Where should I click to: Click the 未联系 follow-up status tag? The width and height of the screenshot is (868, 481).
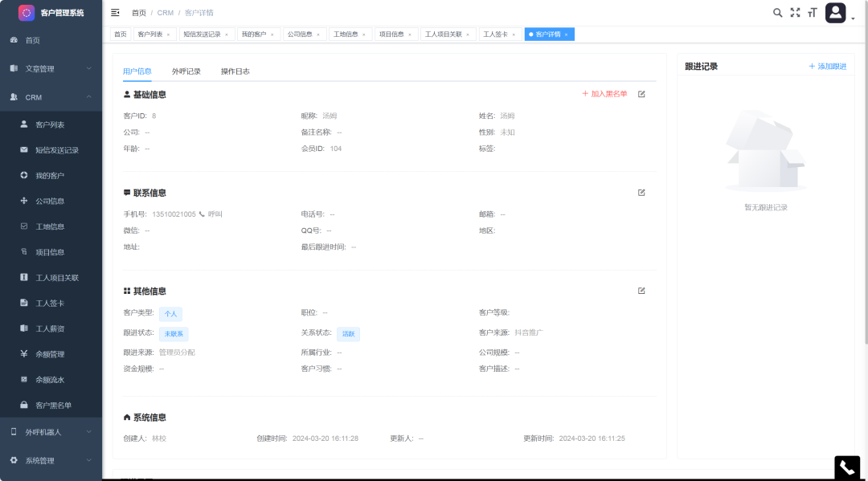[174, 334]
